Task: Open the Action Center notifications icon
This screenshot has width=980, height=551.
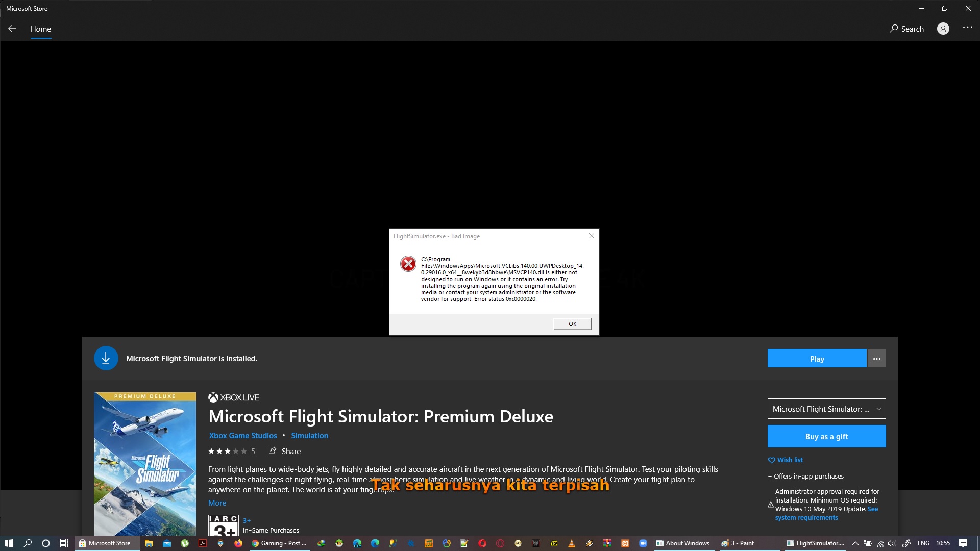Action: pyautogui.click(x=963, y=543)
